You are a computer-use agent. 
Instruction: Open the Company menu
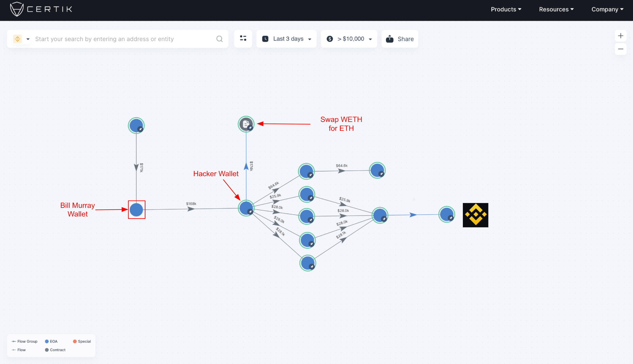tap(607, 9)
